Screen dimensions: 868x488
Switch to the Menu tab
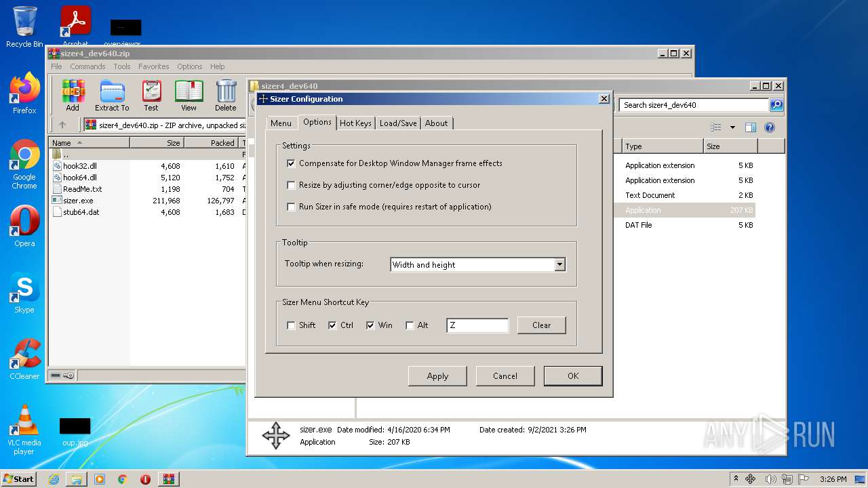pos(281,123)
